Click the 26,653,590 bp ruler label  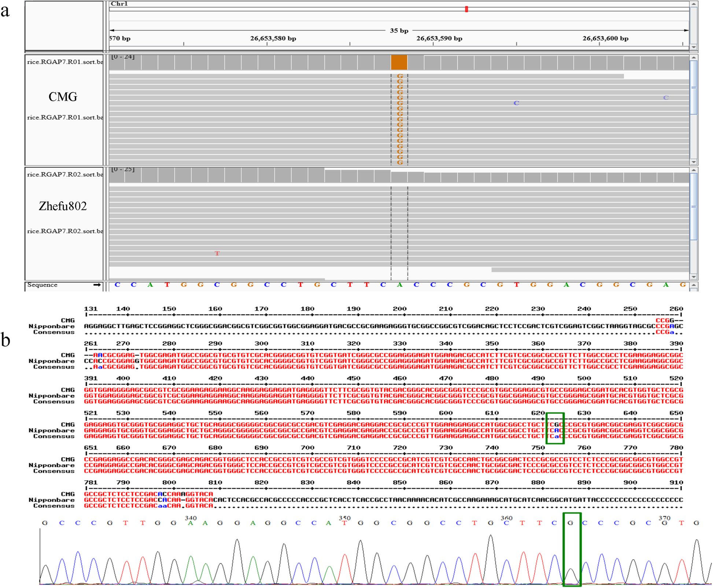tap(439, 38)
